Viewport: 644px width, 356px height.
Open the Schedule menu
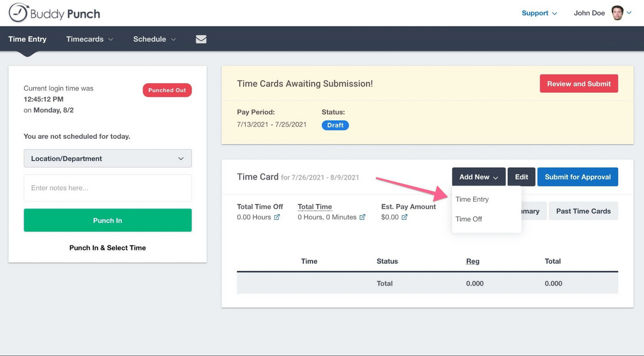click(x=155, y=39)
